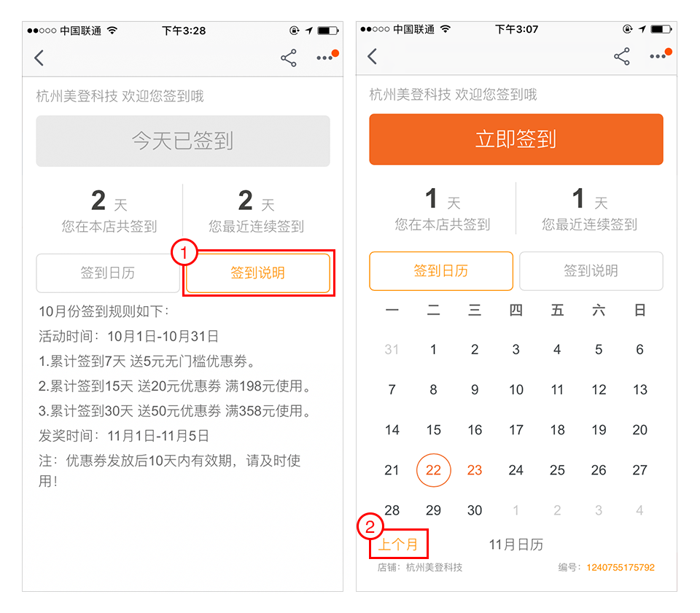
Task: Click 店铺：杭州美登科技 footer text
Action: 420,568
